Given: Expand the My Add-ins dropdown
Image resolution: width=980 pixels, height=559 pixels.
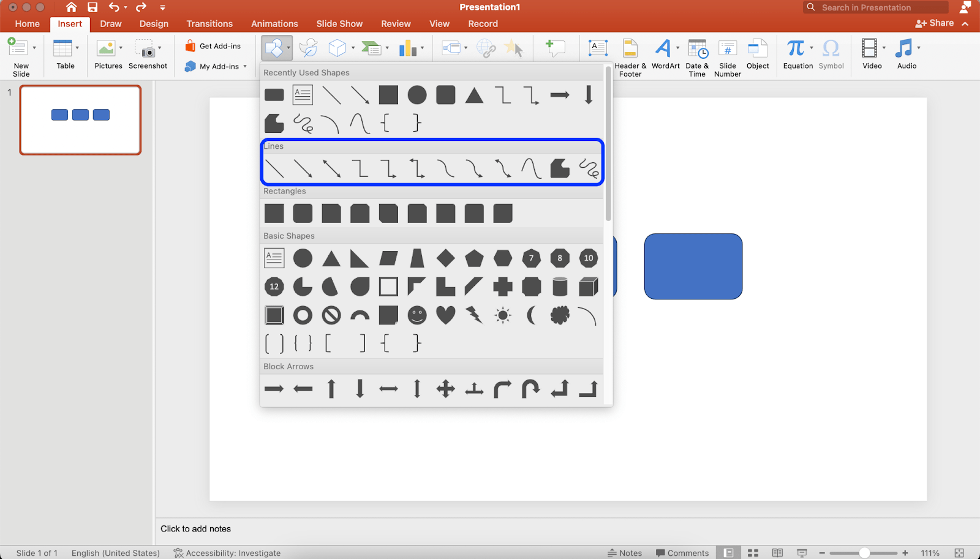Looking at the screenshot, I should [x=244, y=67].
